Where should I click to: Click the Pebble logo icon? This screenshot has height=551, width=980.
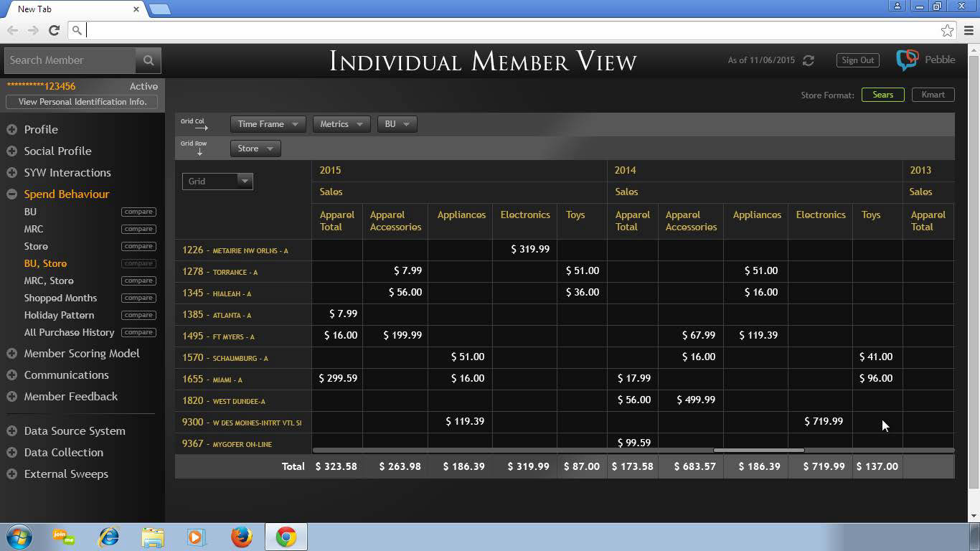907,60
